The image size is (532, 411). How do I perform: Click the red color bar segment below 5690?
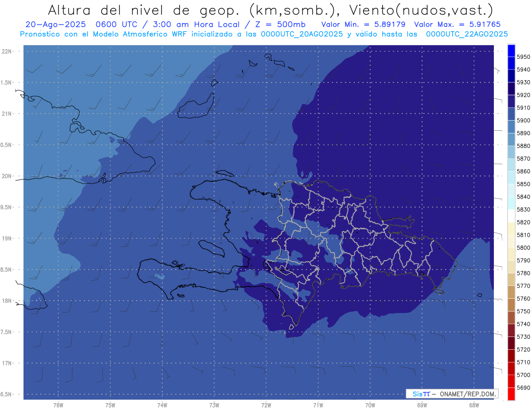(511, 394)
